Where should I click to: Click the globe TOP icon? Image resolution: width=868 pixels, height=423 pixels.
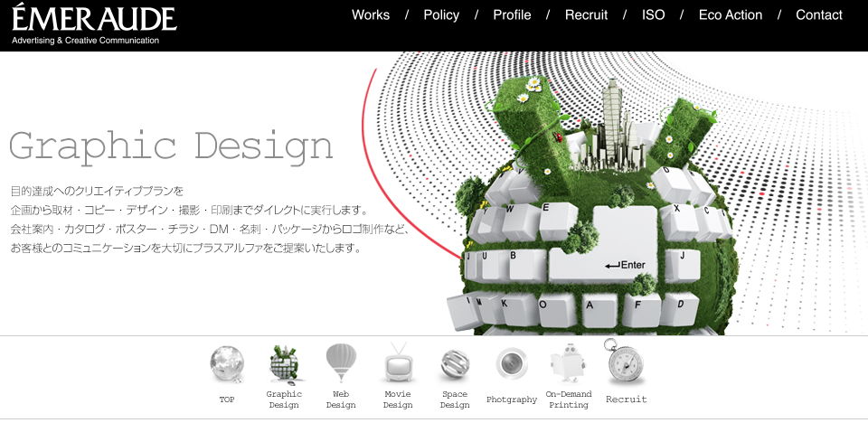(x=226, y=363)
